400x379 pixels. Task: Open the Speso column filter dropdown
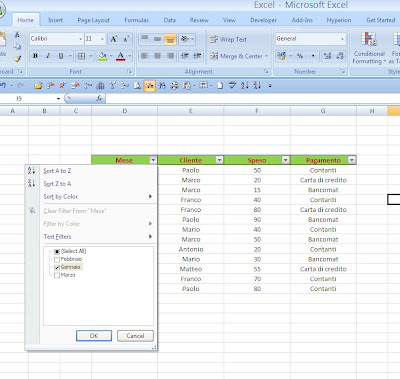[x=285, y=160]
